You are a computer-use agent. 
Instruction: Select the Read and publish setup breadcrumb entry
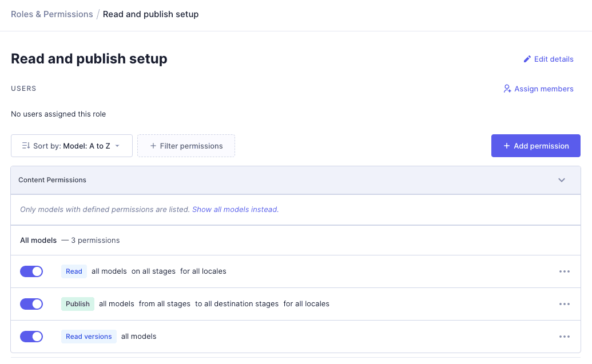(x=150, y=14)
